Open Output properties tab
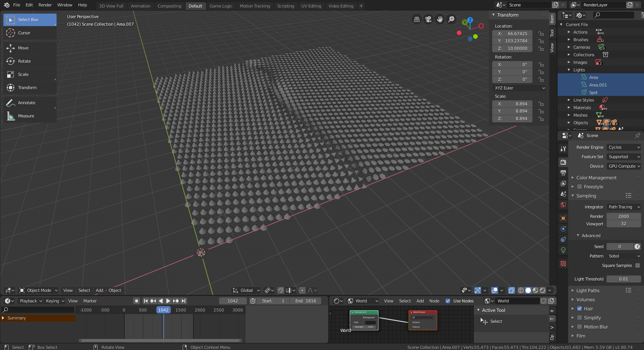The height and width of the screenshot is (350, 644). [x=563, y=173]
